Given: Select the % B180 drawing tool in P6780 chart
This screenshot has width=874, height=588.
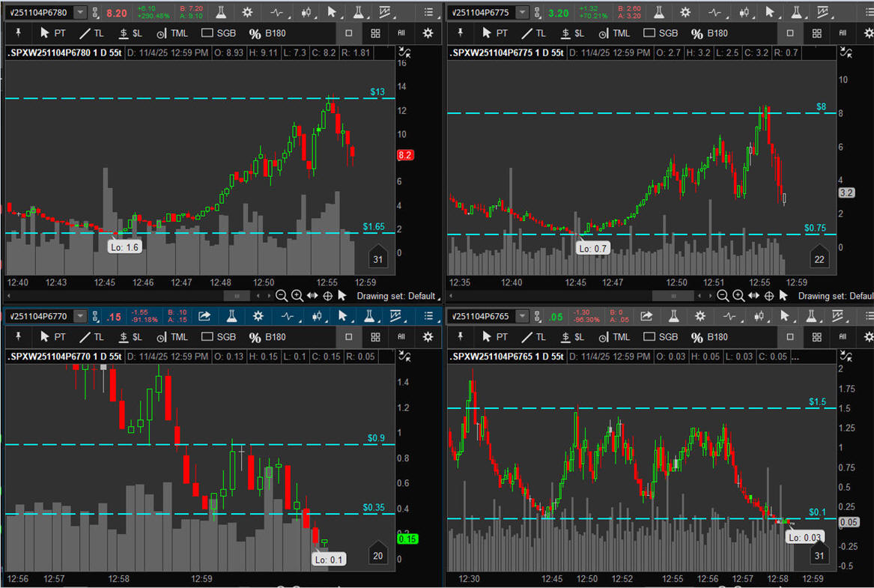Looking at the screenshot, I should (x=268, y=34).
